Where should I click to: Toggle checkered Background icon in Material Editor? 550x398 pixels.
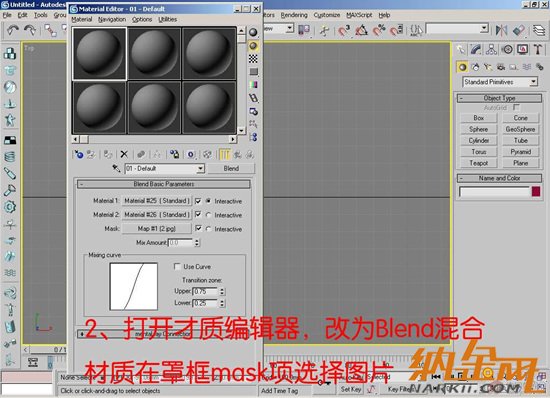pos(253,59)
